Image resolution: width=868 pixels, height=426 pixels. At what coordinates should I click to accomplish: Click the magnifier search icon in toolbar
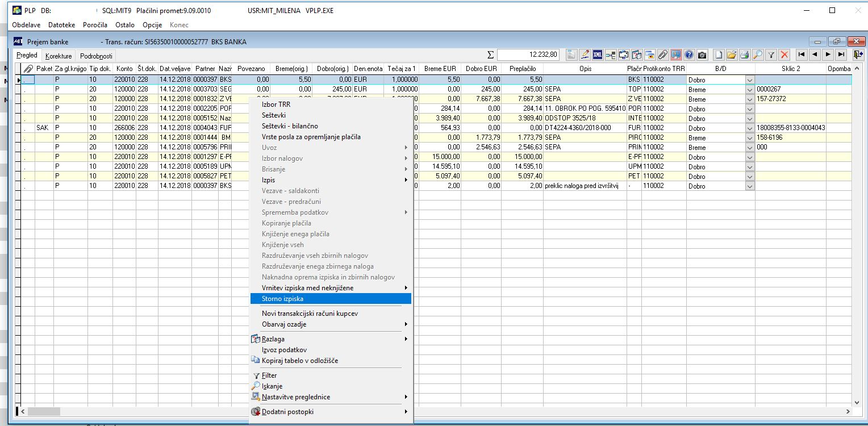tap(758, 55)
